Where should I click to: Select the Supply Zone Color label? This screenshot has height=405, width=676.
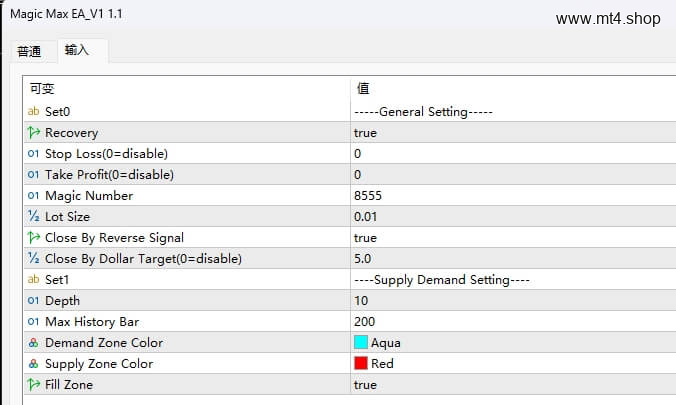(99, 364)
